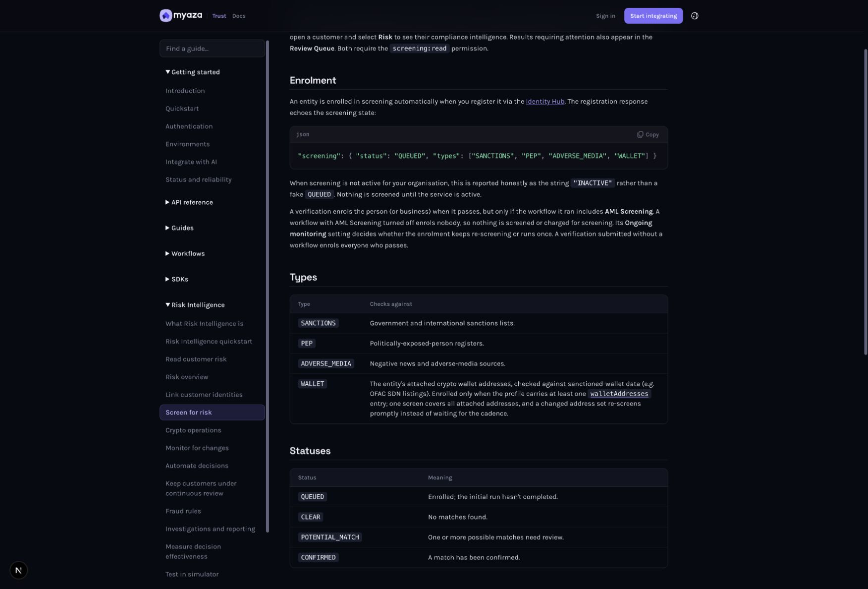Open Investigations and reporting page

[210, 529]
